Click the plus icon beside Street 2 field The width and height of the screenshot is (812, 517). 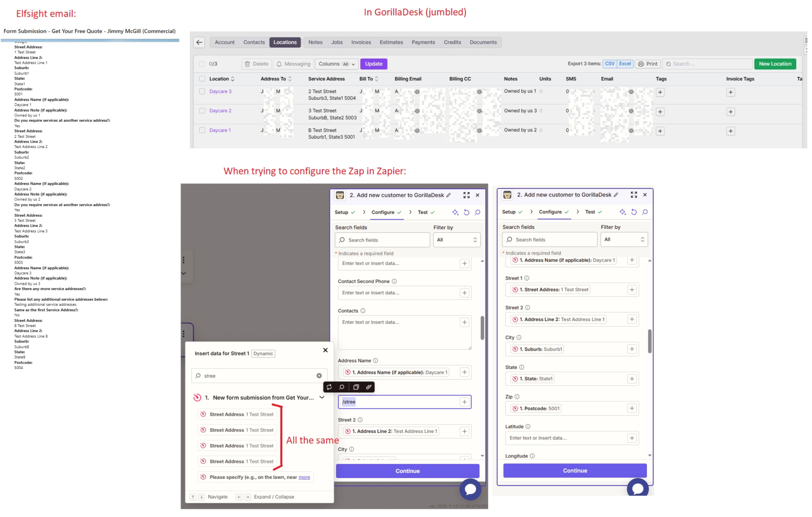[x=464, y=431]
